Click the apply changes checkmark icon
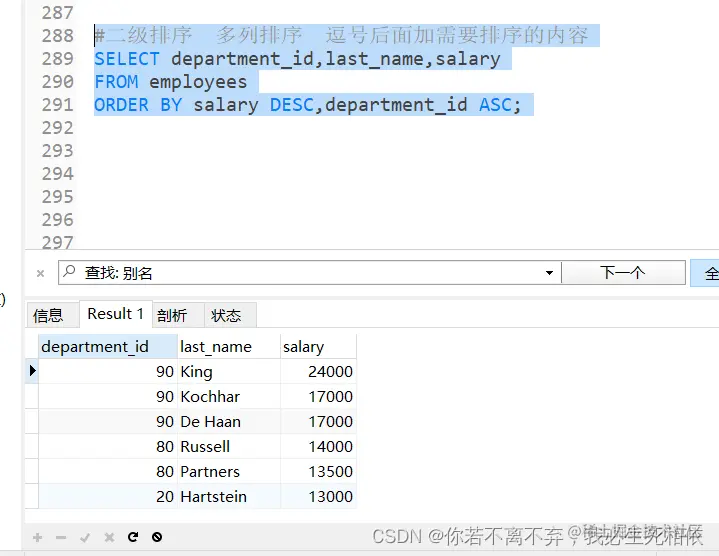The image size is (719, 556). pyautogui.click(x=85, y=537)
